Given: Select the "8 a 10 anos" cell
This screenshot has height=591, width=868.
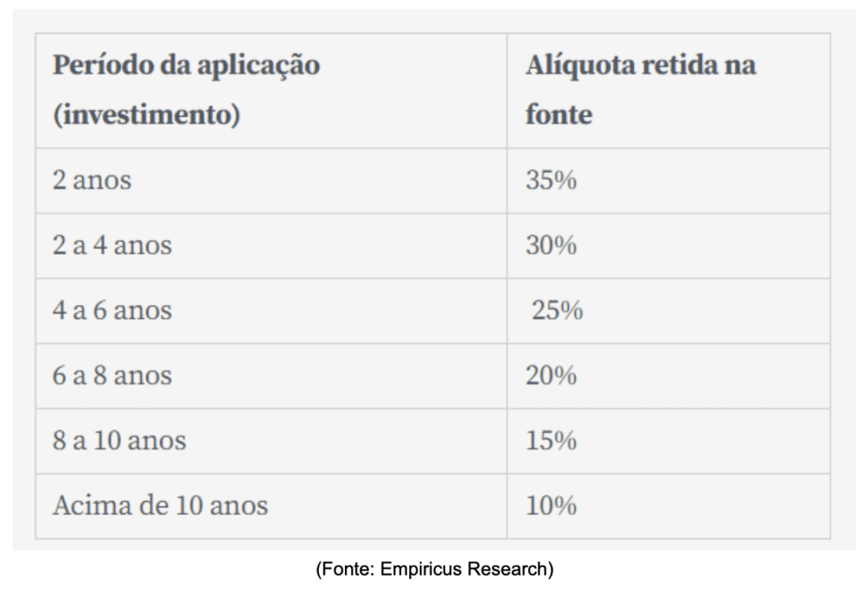Looking at the screenshot, I should point(120,441).
